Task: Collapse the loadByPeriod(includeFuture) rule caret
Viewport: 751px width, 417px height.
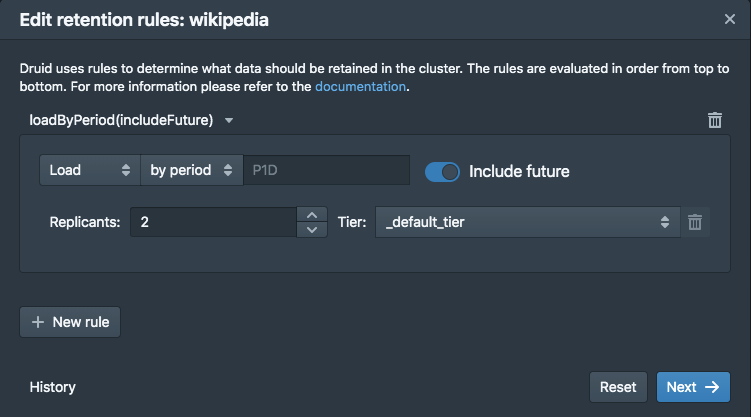Action: coord(229,121)
